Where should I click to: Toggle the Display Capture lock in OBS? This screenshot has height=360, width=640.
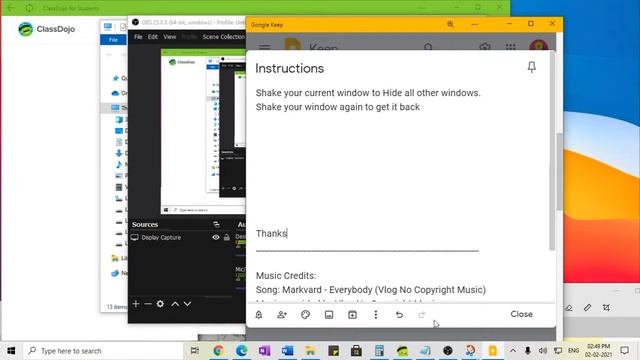click(x=227, y=238)
